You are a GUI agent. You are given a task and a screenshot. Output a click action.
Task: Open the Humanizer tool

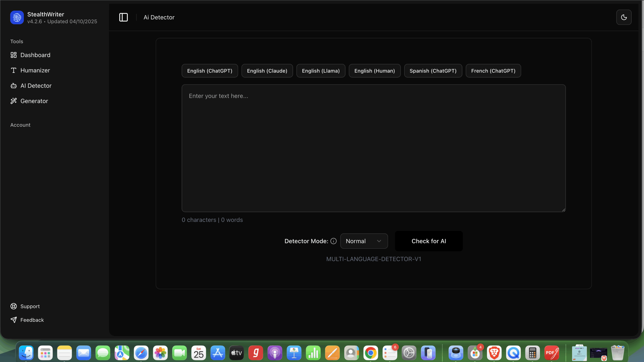click(x=35, y=70)
